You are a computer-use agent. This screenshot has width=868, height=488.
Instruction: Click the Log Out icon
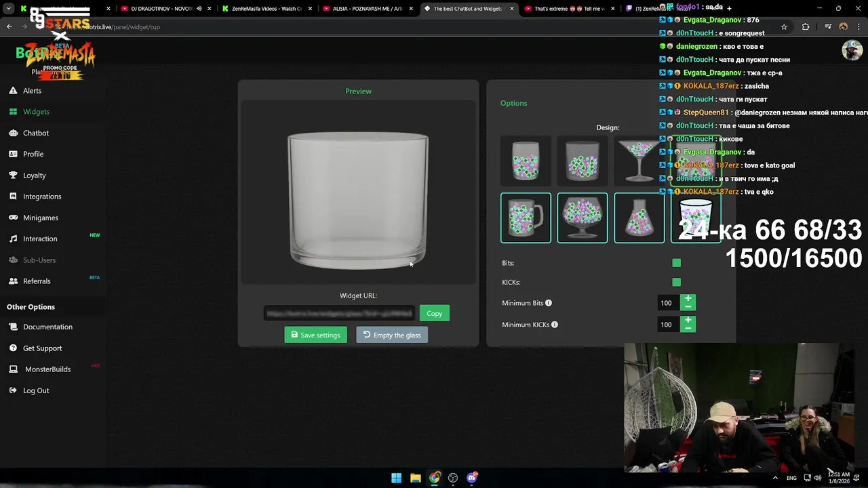coord(13,390)
